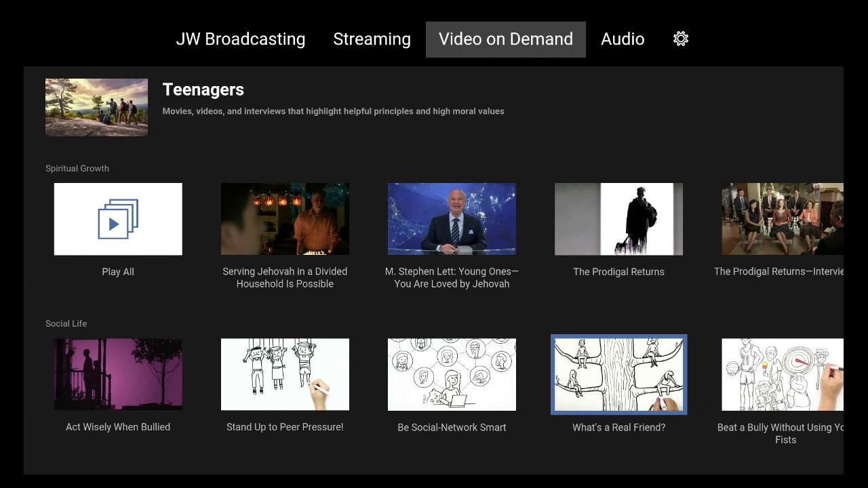Click the What's a Real Friend? title

[x=618, y=428]
